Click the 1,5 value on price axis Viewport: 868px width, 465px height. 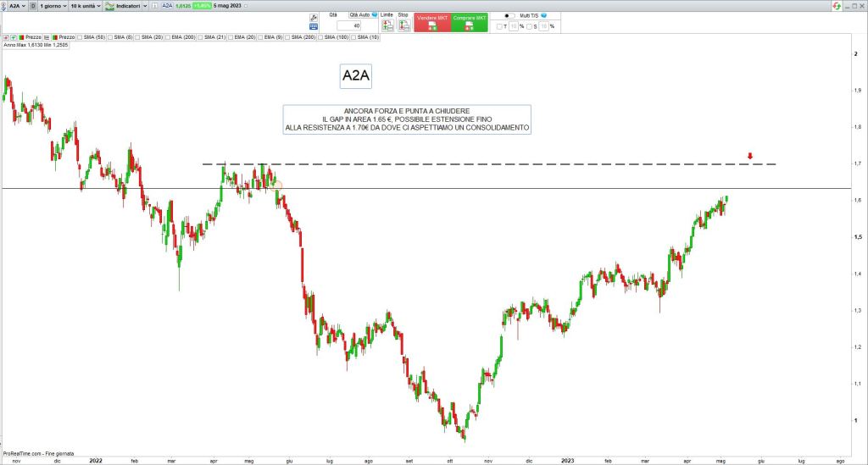858,236
